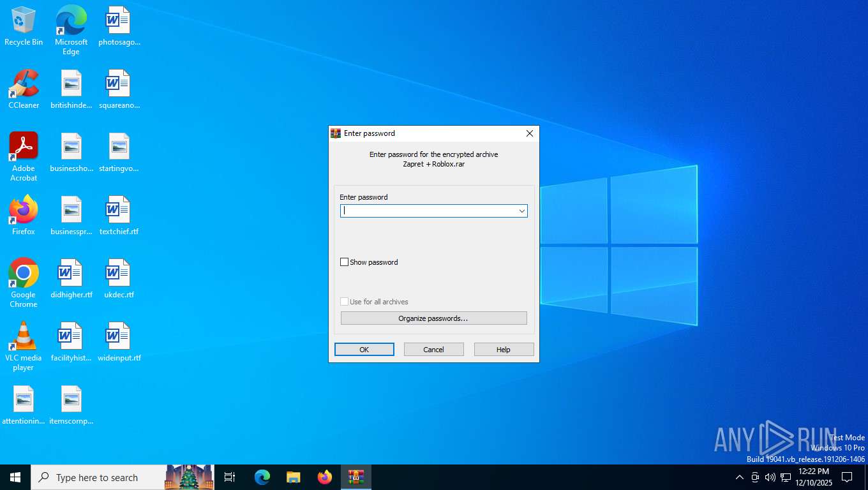
Task: Launch Microsoft Edge from the desktop
Action: pos(71,30)
